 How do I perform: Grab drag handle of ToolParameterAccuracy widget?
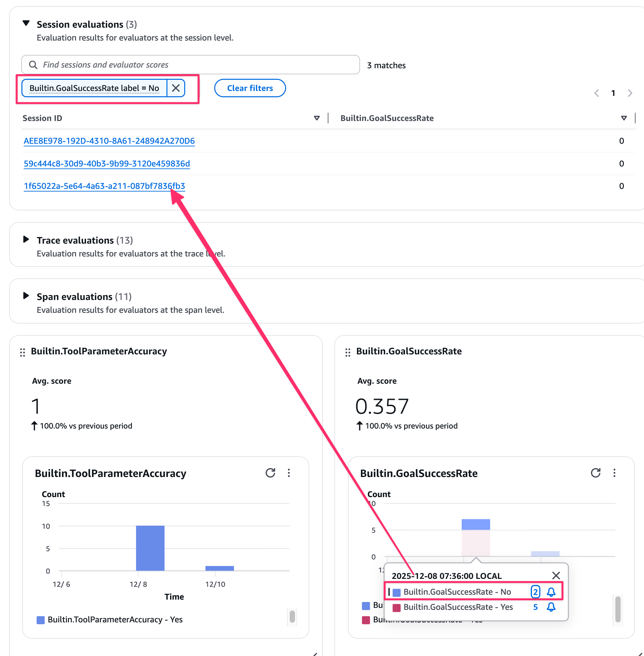(x=22, y=352)
